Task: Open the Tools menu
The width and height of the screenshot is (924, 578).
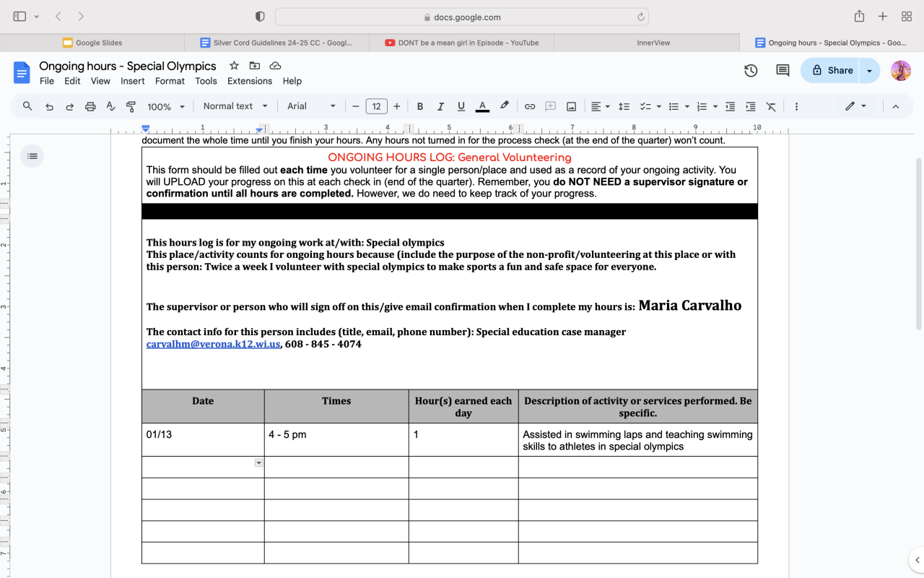Action: click(x=206, y=81)
